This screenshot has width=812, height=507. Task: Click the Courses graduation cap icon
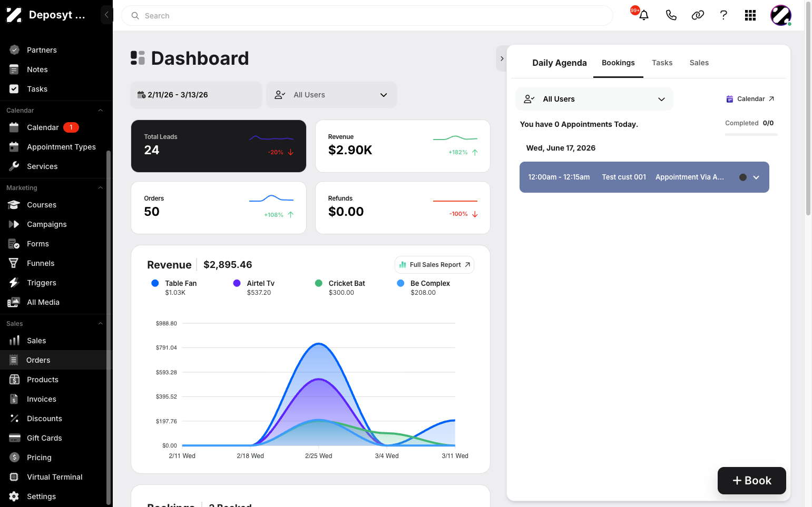click(x=14, y=205)
